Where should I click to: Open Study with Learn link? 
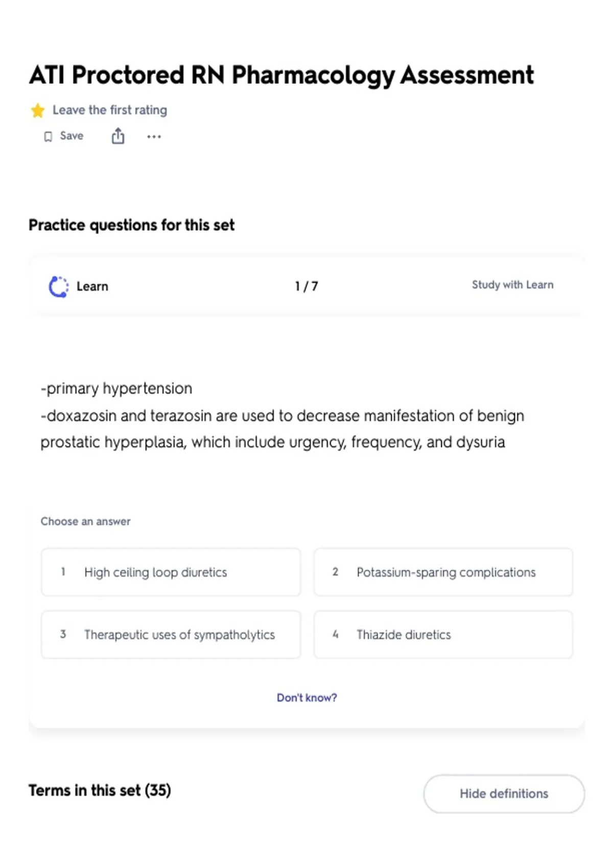pos(512,285)
